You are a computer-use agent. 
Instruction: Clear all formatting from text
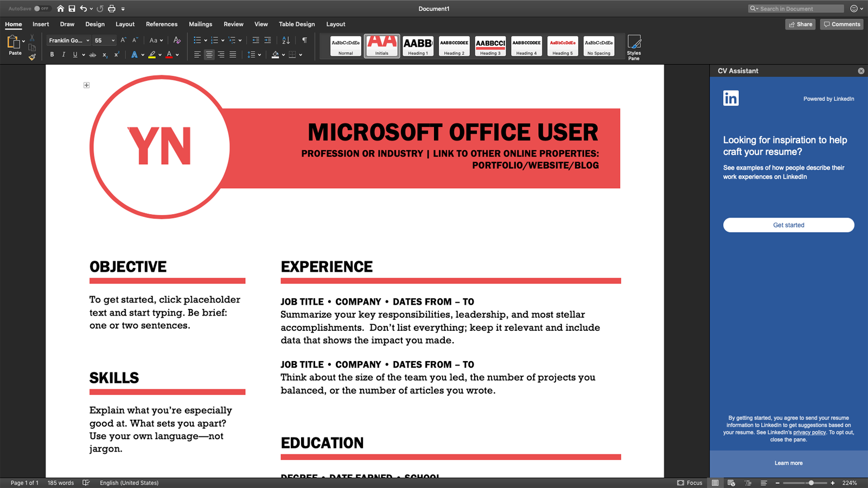tap(177, 40)
